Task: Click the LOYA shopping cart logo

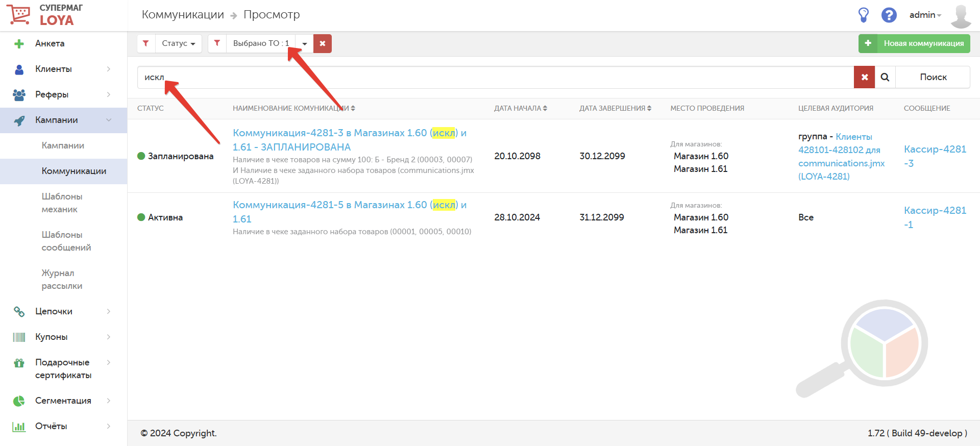Action: (x=19, y=14)
